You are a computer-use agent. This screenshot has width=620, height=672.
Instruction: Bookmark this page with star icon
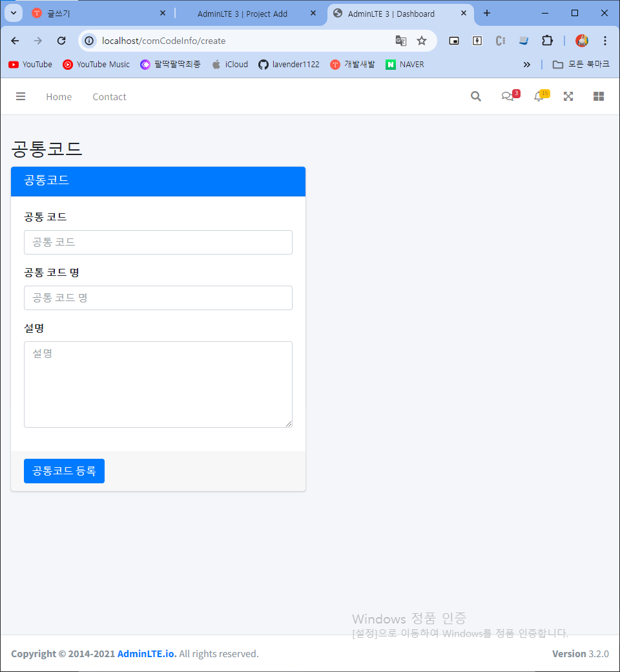coord(422,41)
